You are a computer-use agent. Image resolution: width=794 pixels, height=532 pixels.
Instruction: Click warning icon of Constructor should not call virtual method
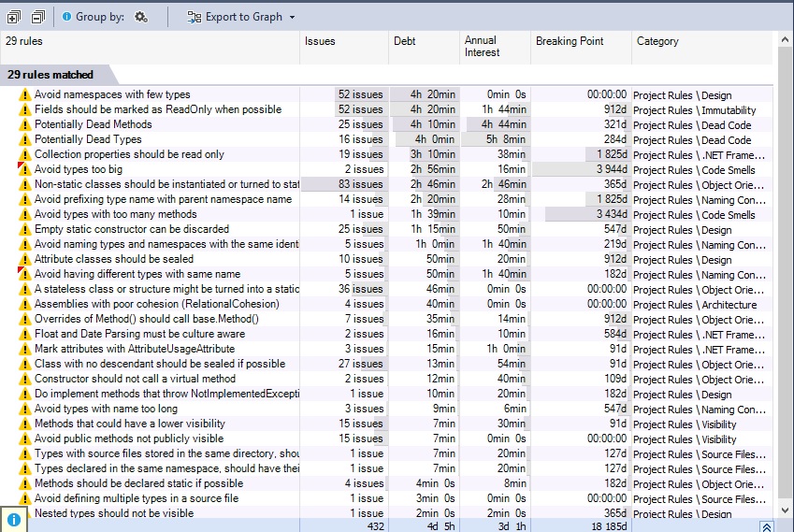pos(24,379)
